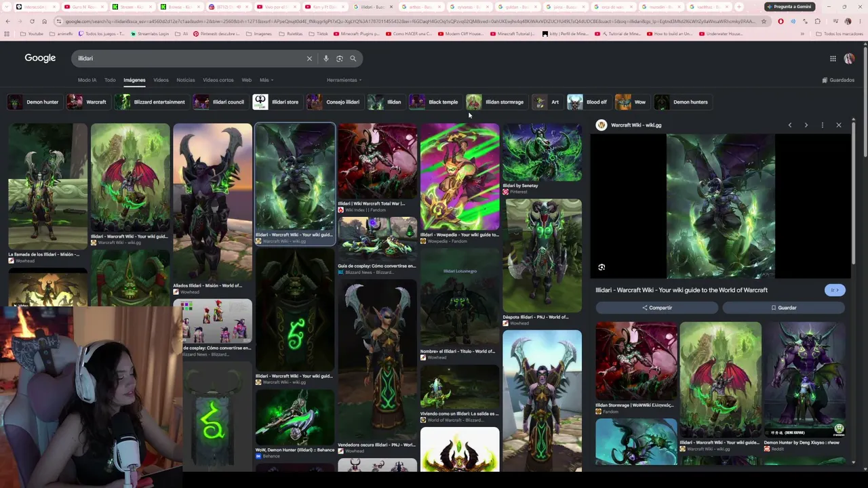Open Google Lens search by image icon
Screen dimensions: 868x488
[x=340, y=58]
